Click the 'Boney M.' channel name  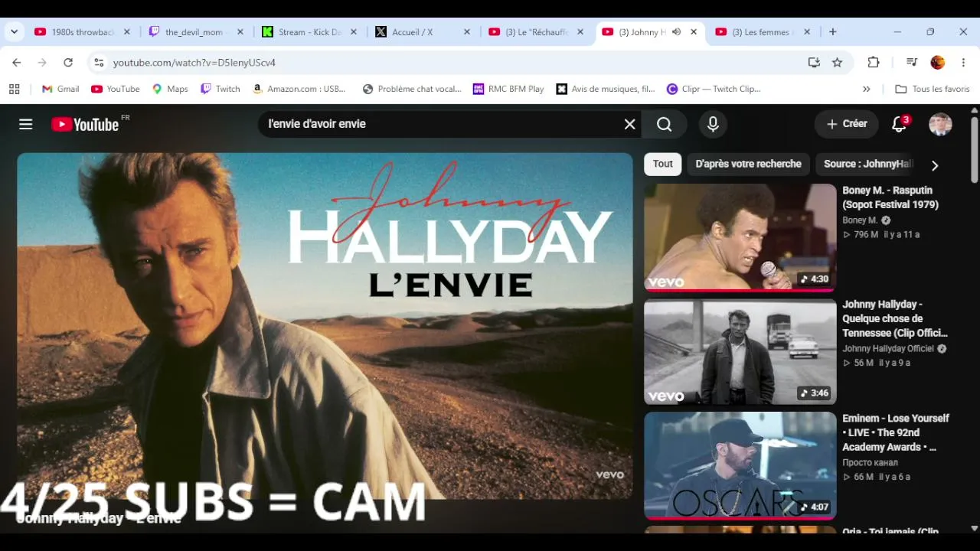[x=860, y=220]
